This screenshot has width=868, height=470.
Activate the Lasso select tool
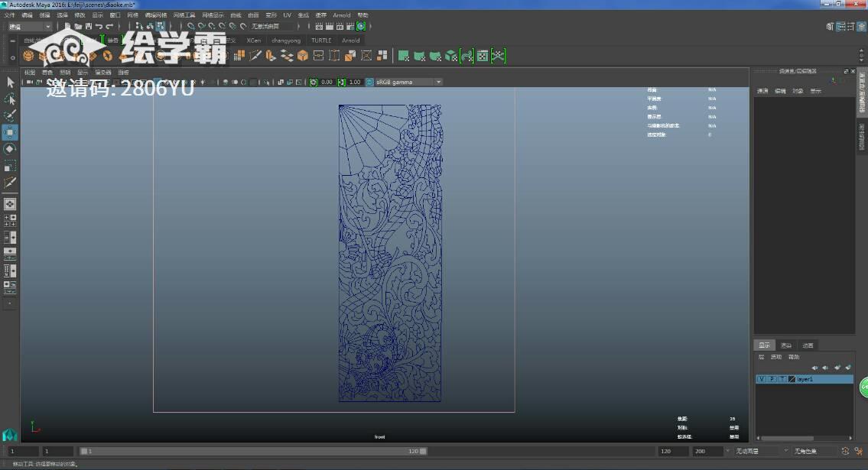[10, 99]
